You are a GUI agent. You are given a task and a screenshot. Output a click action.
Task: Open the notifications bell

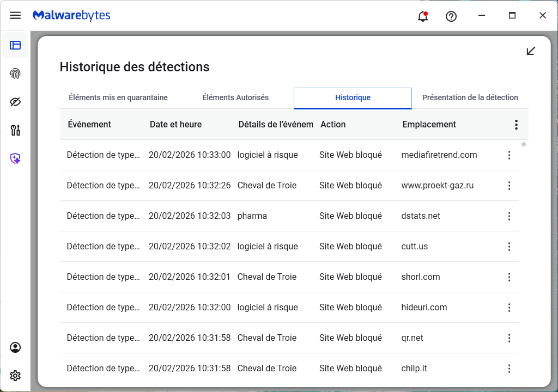423,16
